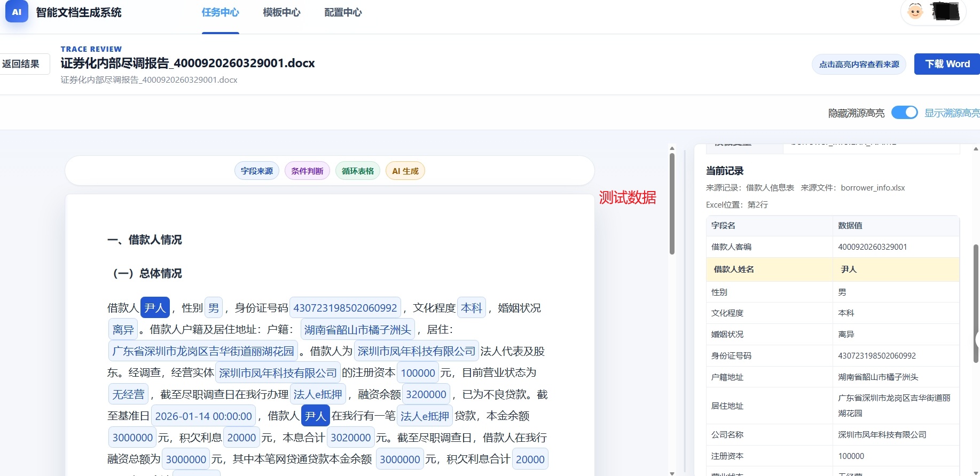Image resolution: width=980 pixels, height=476 pixels.
Task: Click highlighted registered capital 100000 in document
Action: click(418, 372)
